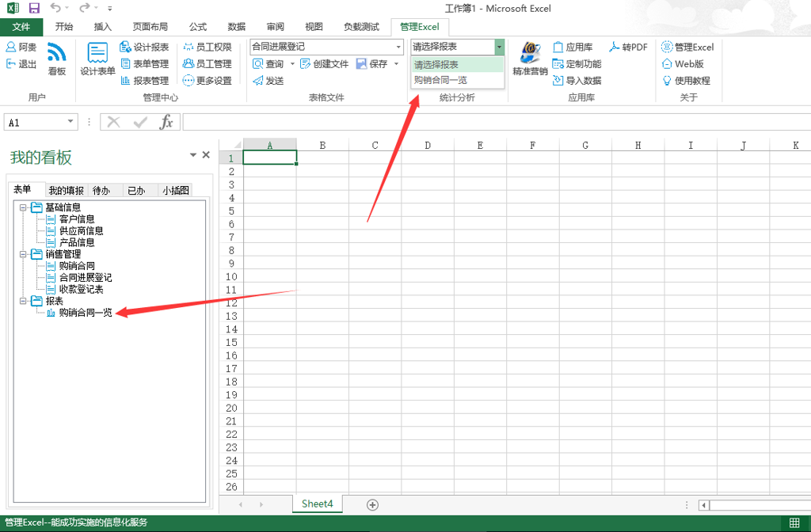Open the 合同进展登记 form combo box
Screen dimensions: 811x532
point(326,47)
